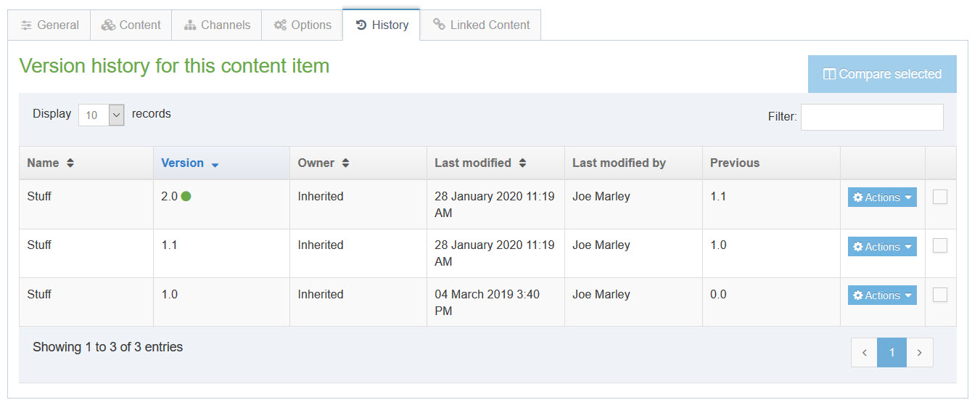Screen dimensions: 980x408
Task: Open the Linked Content tab
Action: 481,25
